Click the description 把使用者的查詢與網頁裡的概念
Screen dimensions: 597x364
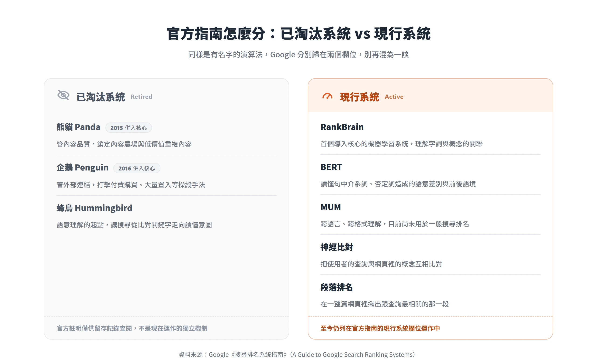381,264
